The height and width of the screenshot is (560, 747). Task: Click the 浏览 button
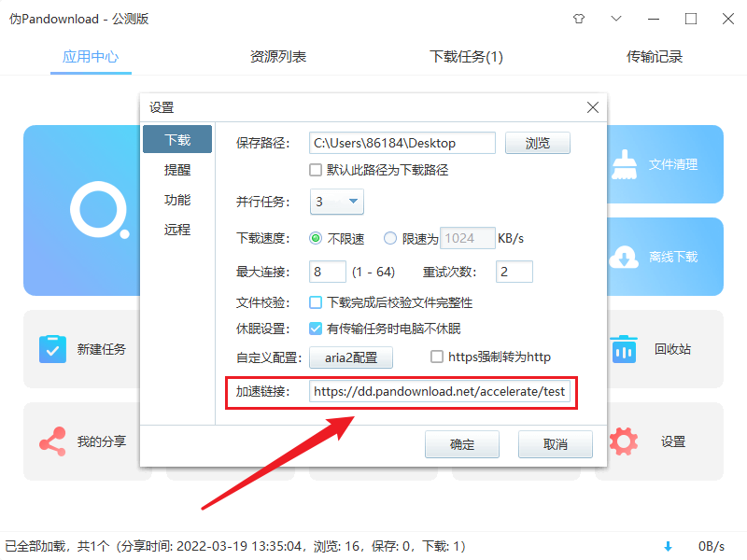click(x=538, y=143)
